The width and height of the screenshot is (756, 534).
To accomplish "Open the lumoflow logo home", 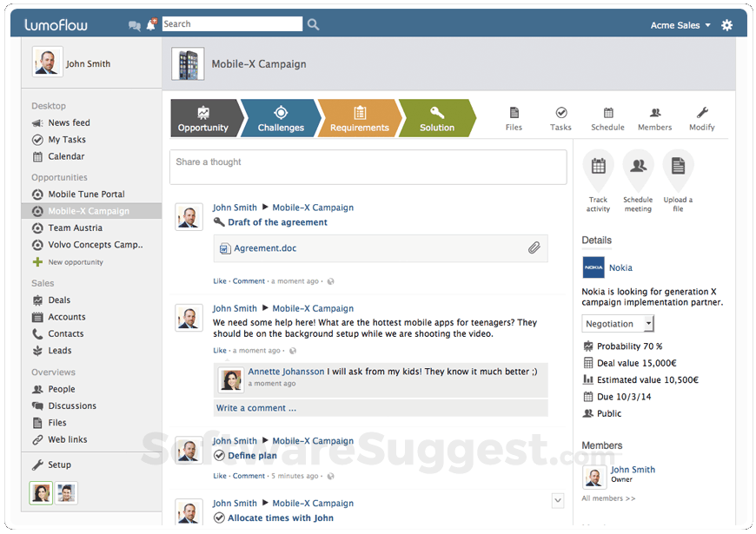I will [56, 24].
